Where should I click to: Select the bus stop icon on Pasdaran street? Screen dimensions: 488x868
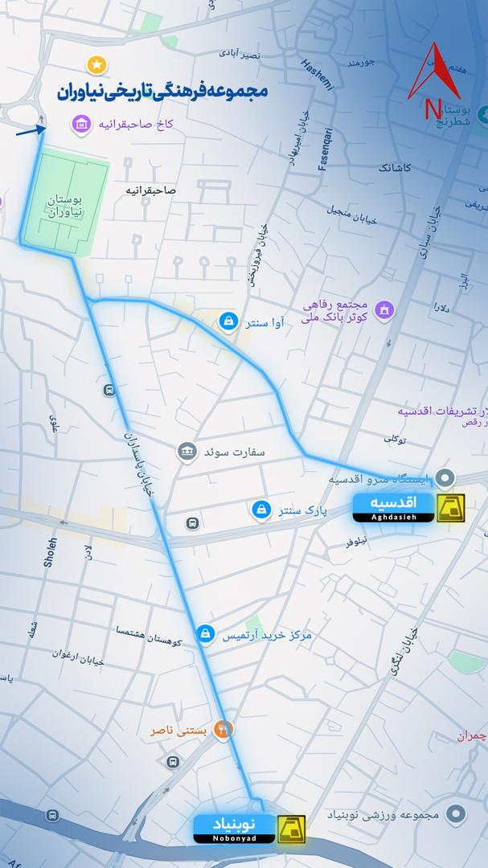109,391
